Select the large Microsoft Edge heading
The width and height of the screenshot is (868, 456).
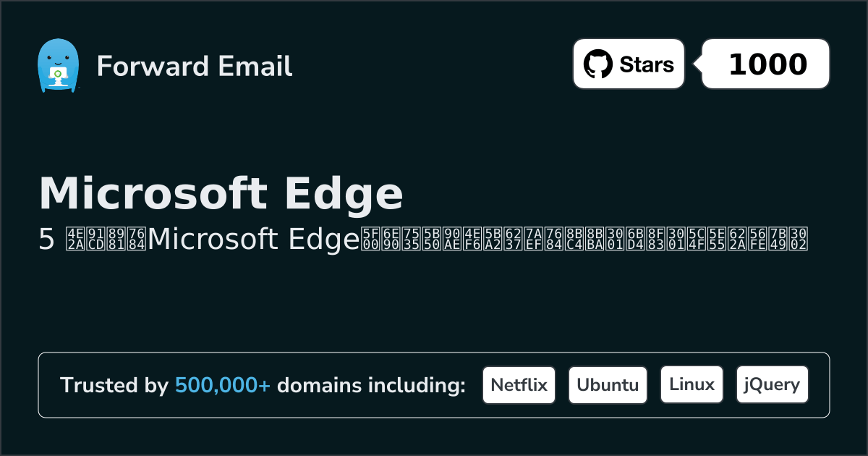click(221, 193)
